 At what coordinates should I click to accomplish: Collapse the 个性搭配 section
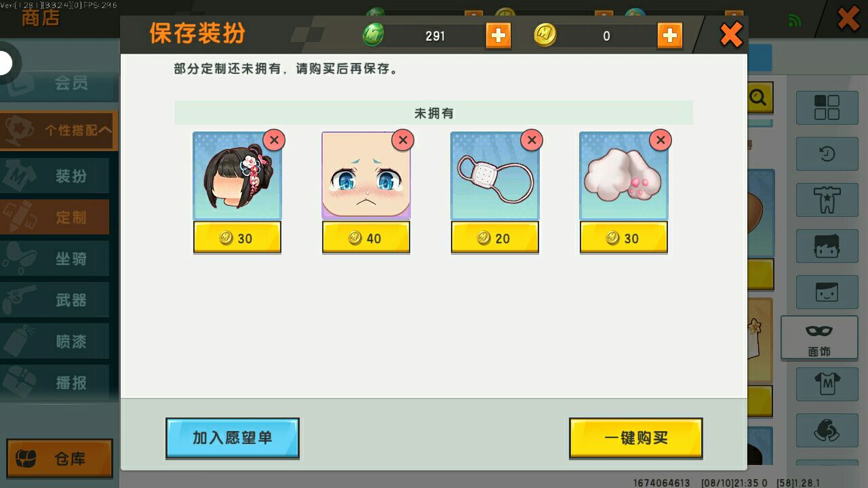point(58,130)
